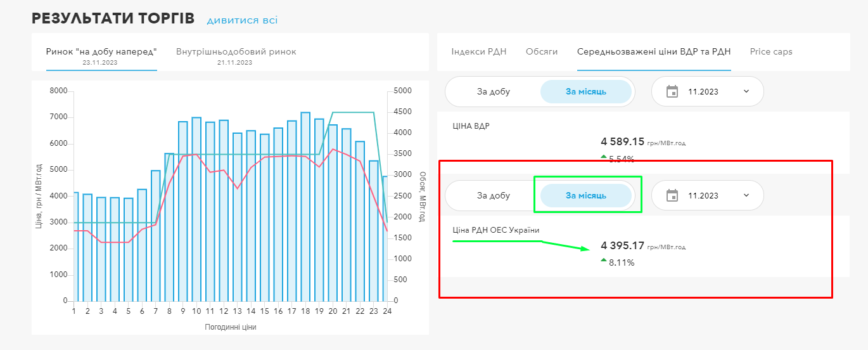Click the 4 395.17 РДН price value
868x350 pixels.
point(622,245)
